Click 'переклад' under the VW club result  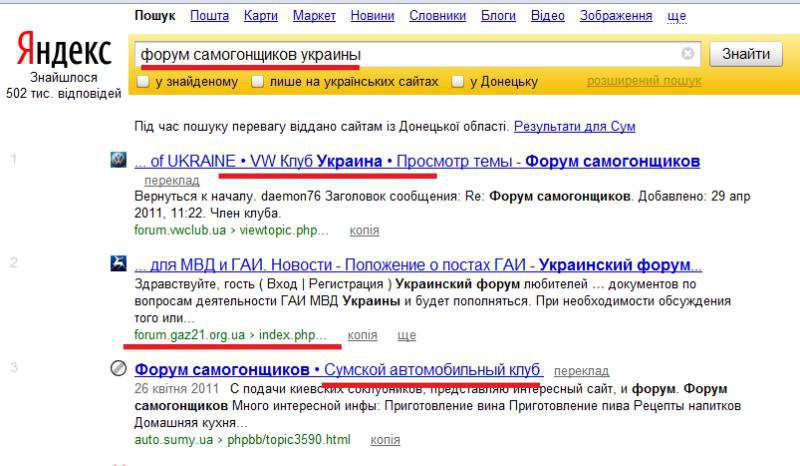tap(172, 181)
